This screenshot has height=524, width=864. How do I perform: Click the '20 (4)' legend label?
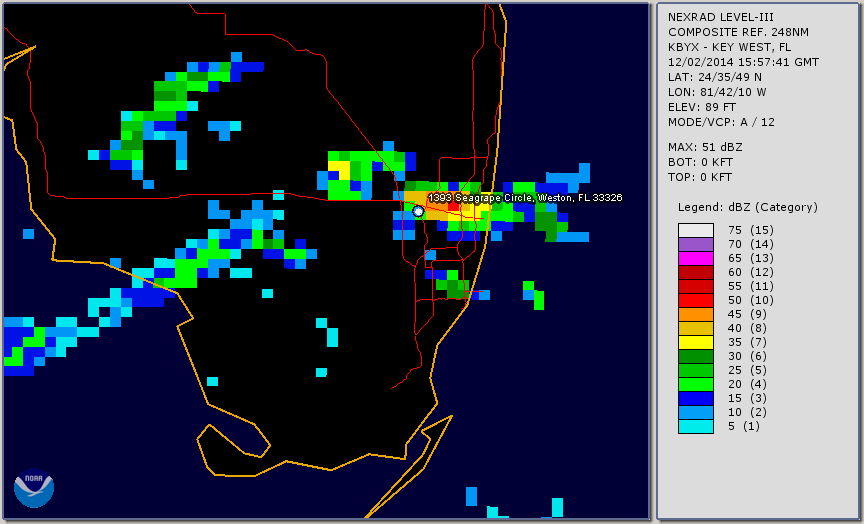[747, 384]
